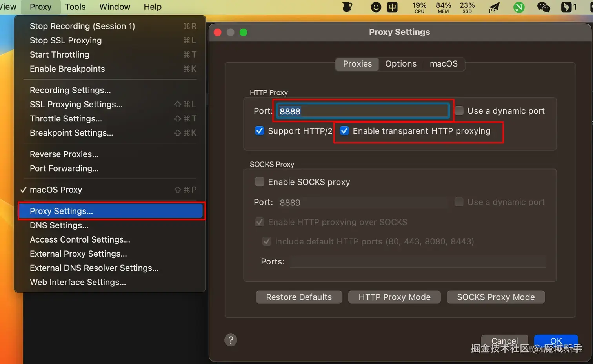Image resolution: width=593 pixels, height=364 pixels.
Task: Toggle the macOS Proxy menu entry
Action: point(110,190)
